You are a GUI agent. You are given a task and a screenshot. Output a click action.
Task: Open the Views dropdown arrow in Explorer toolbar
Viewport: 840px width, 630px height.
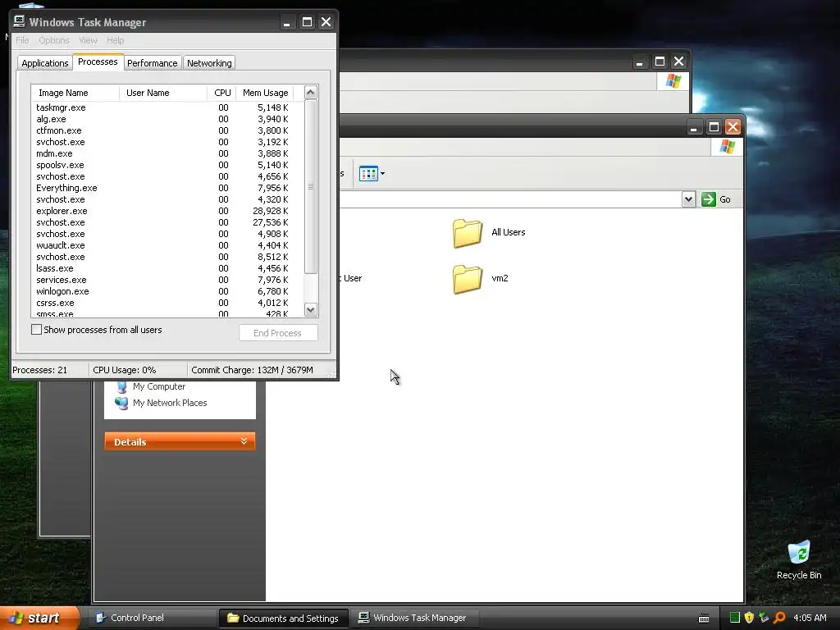(x=382, y=174)
